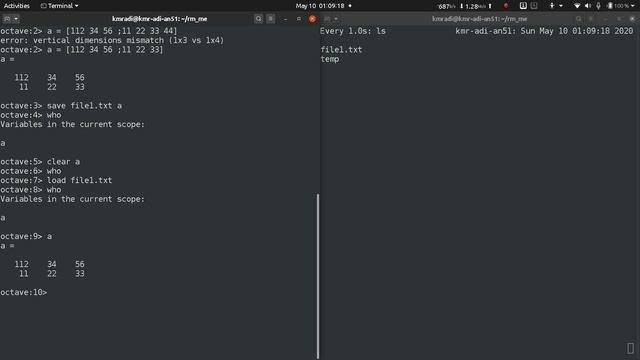Screen dimensions: 640x360
Task: Click the 'Every 1.0s: ls' header text
Action: [x=353, y=31]
